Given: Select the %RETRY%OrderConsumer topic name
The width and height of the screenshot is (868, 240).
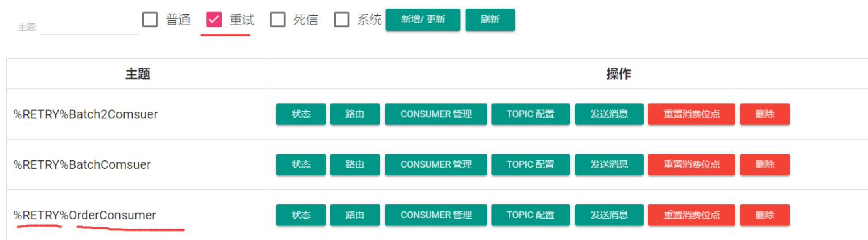Looking at the screenshot, I should [x=84, y=215].
